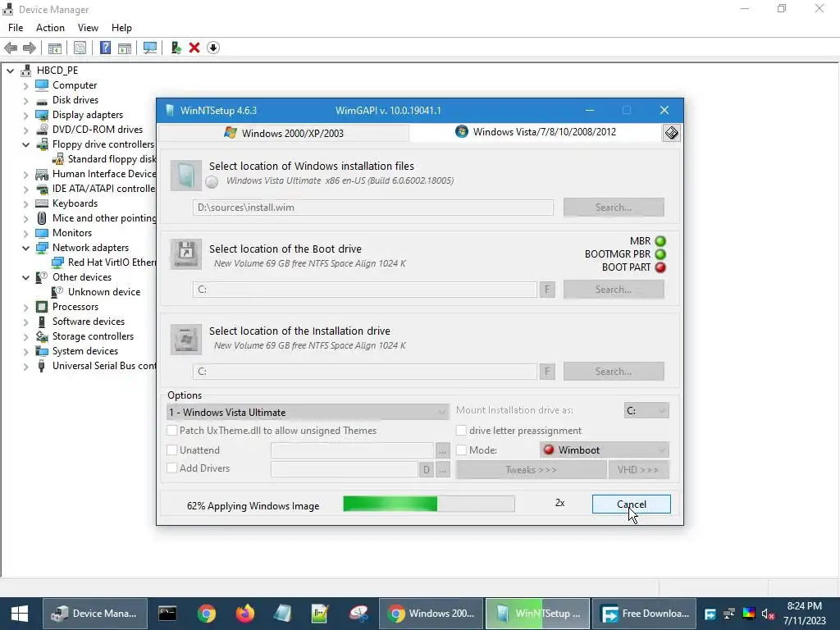Image resolution: width=840 pixels, height=630 pixels.
Task: Click the Back arrow in Device Manager toolbar
Action: tap(11, 48)
